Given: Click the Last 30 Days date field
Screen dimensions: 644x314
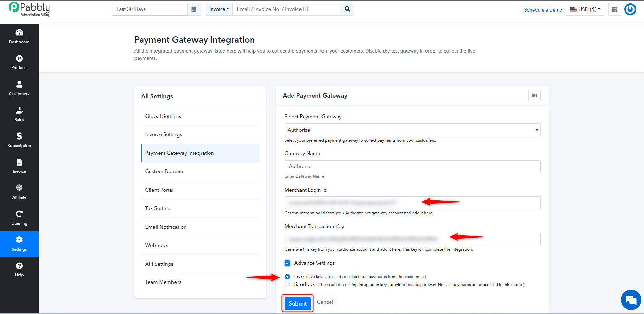Looking at the screenshot, I should 150,9.
